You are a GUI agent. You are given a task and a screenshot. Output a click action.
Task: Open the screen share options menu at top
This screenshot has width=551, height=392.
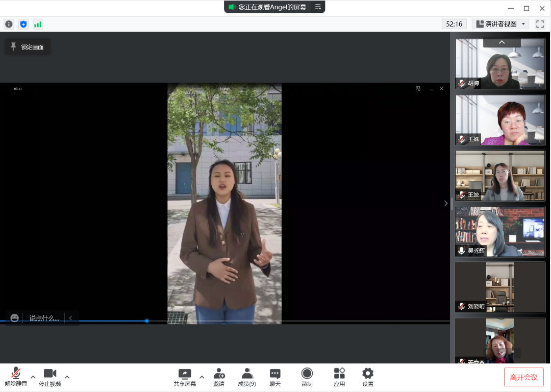pyautogui.click(x=318, y=7)
